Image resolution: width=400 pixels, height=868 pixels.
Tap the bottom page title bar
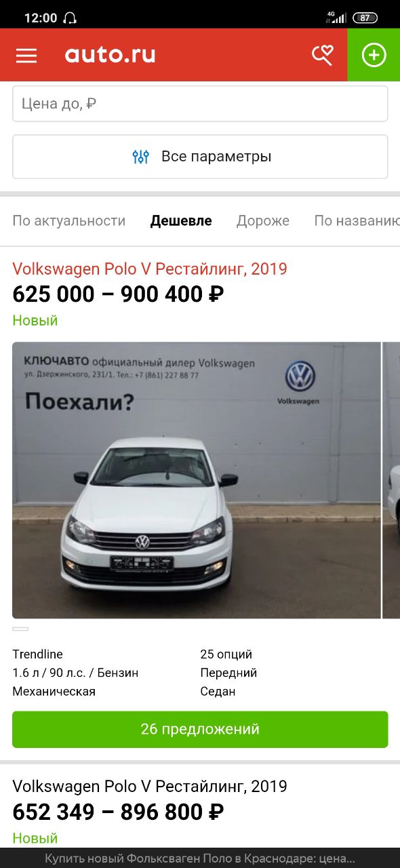click(x=200, y=858)
